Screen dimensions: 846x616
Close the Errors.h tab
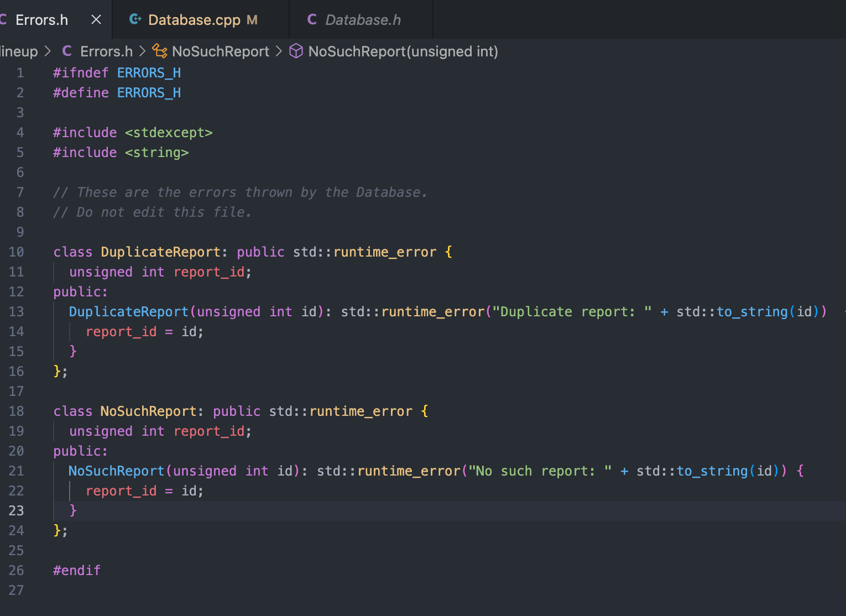pyautogui.click(x=96, y=20)
